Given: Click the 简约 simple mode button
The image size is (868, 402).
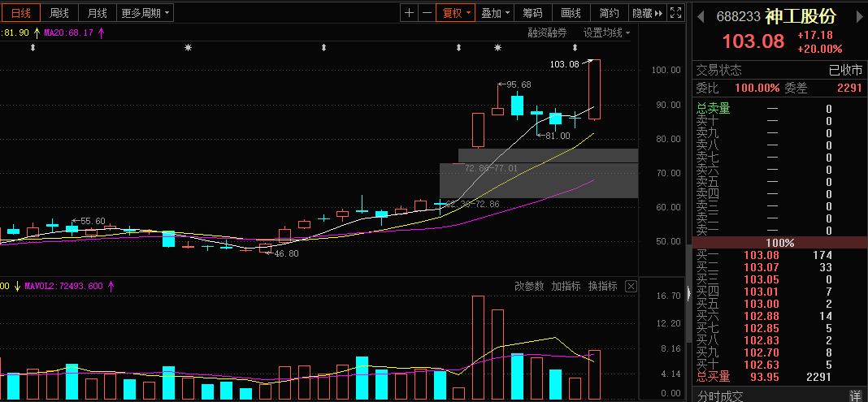Looking at the screenshot, I should pyautogui.click(x=609, y=13).
